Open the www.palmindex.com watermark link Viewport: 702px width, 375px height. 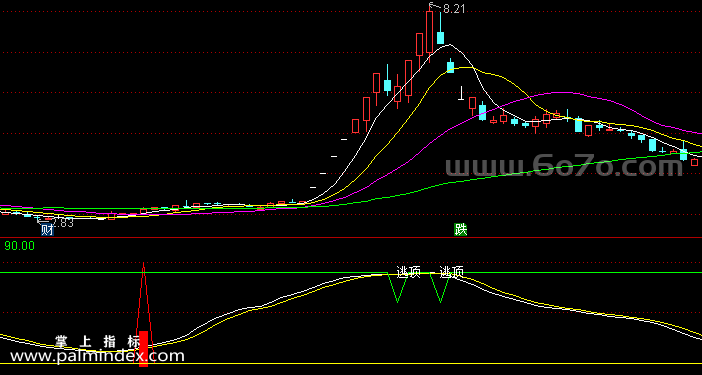pos(97,356)
